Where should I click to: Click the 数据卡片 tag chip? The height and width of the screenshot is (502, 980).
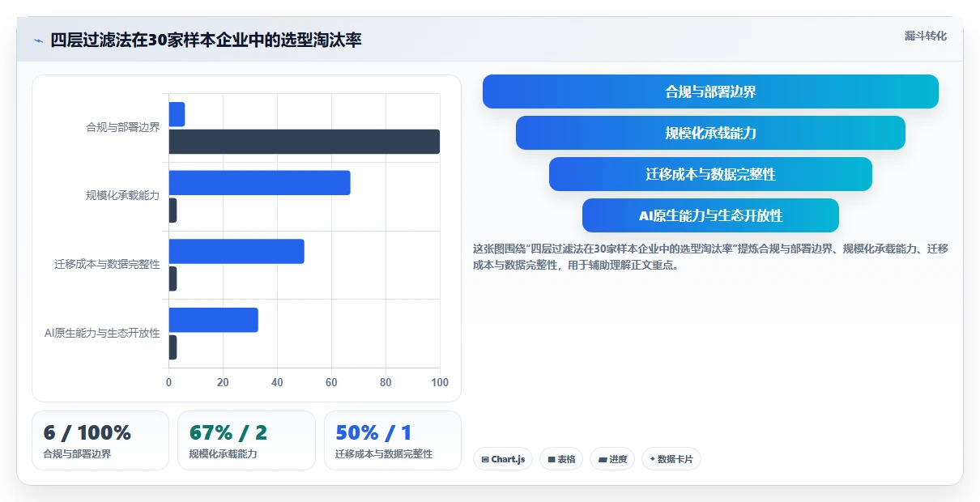coord(671,459)
